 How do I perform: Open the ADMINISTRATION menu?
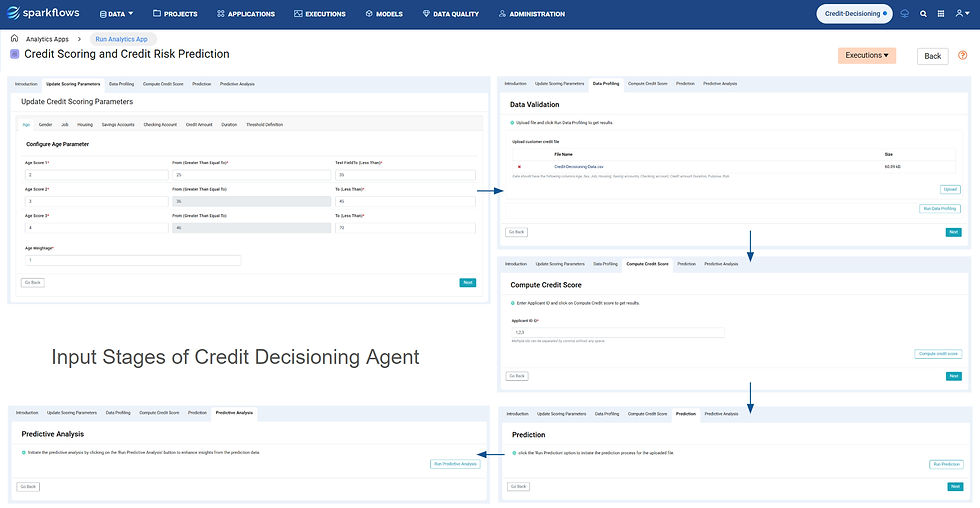point(532,14)
